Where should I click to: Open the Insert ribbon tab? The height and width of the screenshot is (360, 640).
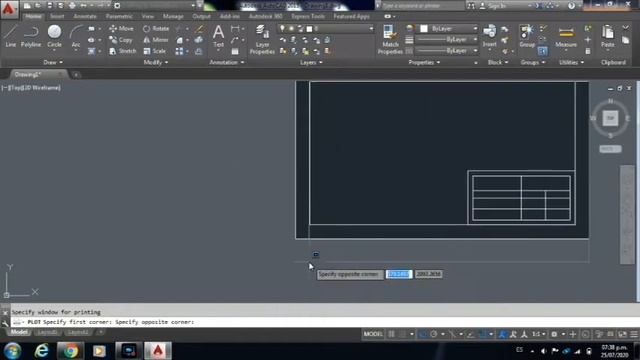[57, 16]
